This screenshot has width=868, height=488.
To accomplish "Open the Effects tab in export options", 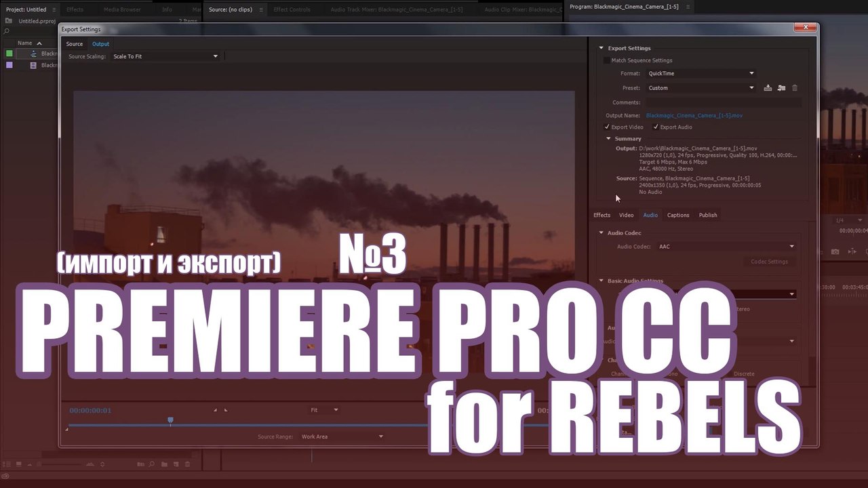I will (x=602, y=216).
